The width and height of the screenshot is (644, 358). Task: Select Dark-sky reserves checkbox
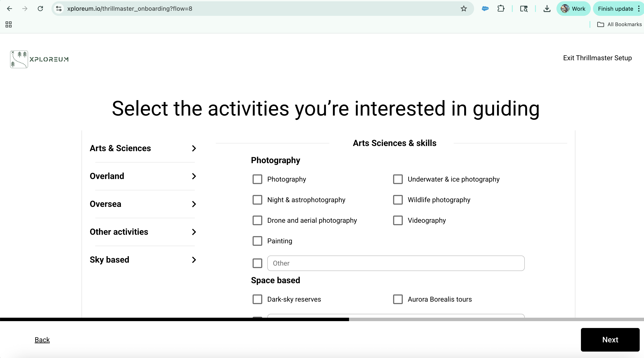[x=257, y=299]
